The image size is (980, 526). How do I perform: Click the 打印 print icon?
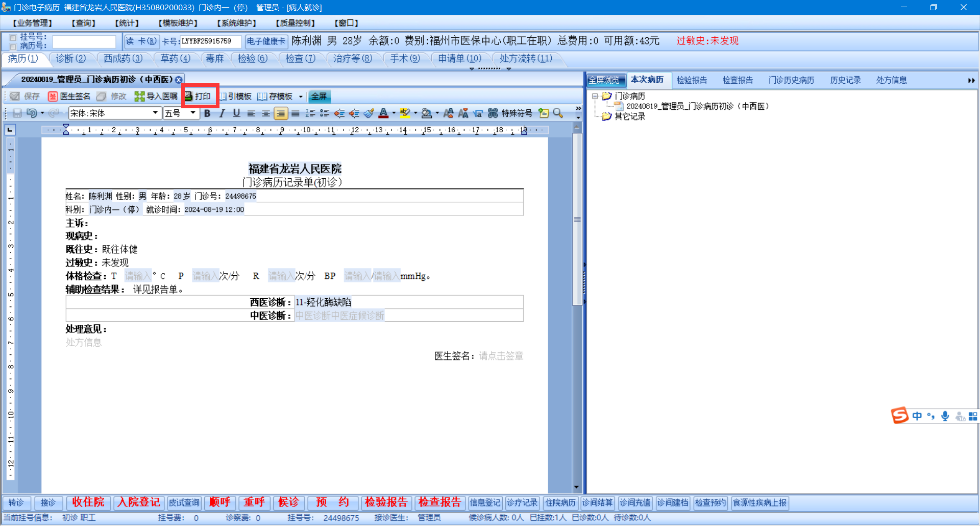[x=188, y=97]
